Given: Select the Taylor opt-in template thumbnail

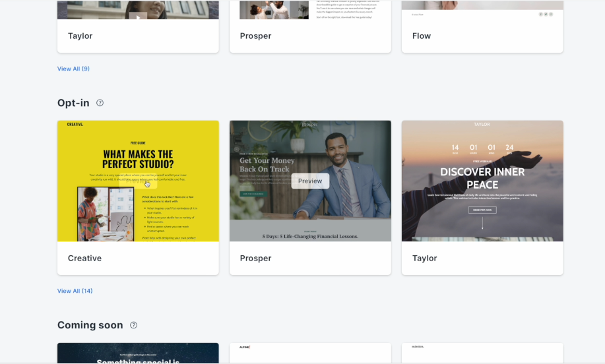Looking at the screenshot, I should 482,181.
